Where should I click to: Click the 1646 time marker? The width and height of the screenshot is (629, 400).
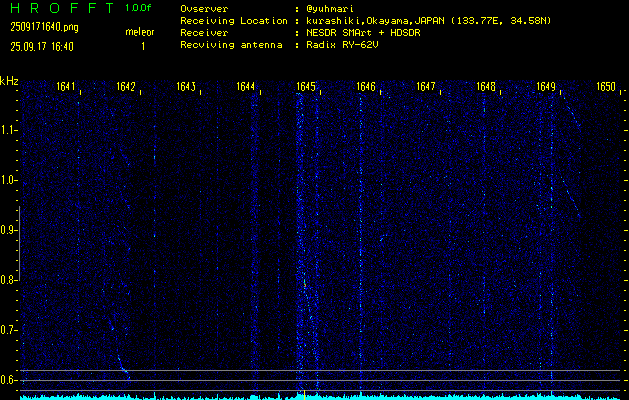366,86
